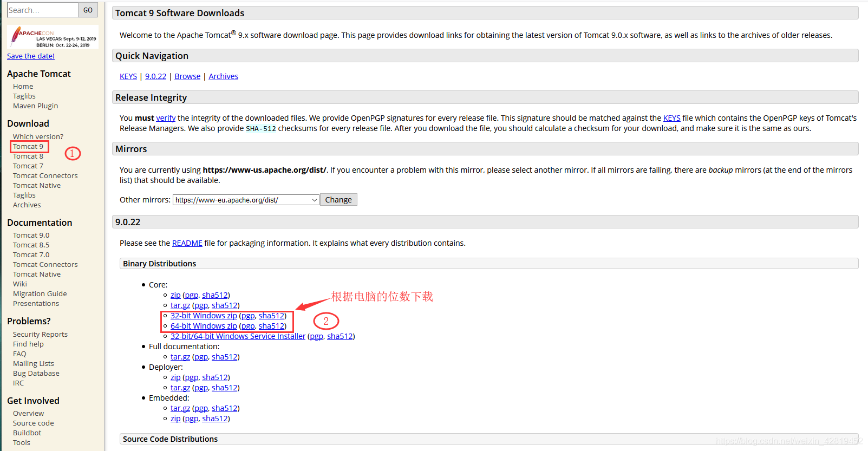Viewport: 868px width, 451px height.
Task: Open the Home sidebar link
Action: 23,87
